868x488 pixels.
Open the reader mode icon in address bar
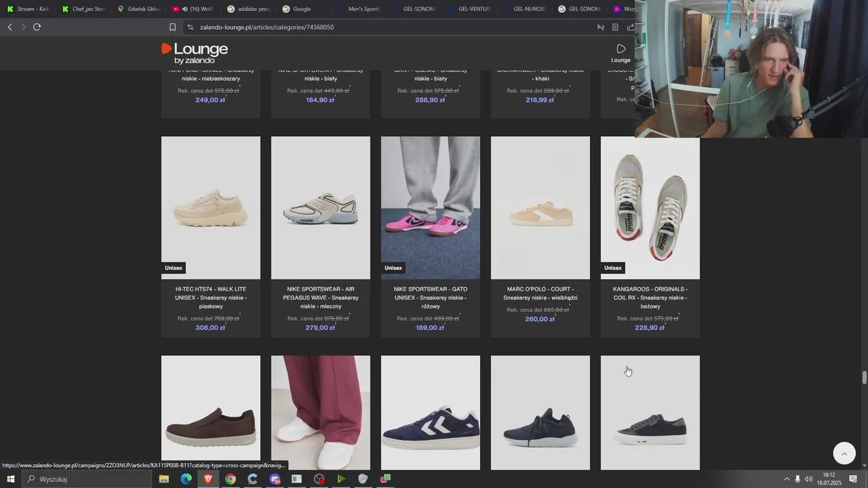pos(615,27)
